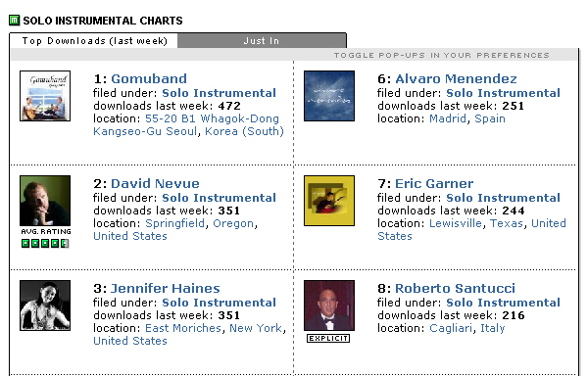588x376 pixels.
Task: Open the Gomuband artist link
Action: pyautogui.click(x=149, y=78)
